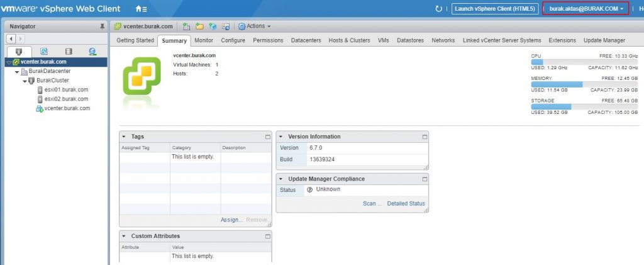The image size is (644, 265).
Task: Click the Memory usage bar
Action: coord(584,84)
